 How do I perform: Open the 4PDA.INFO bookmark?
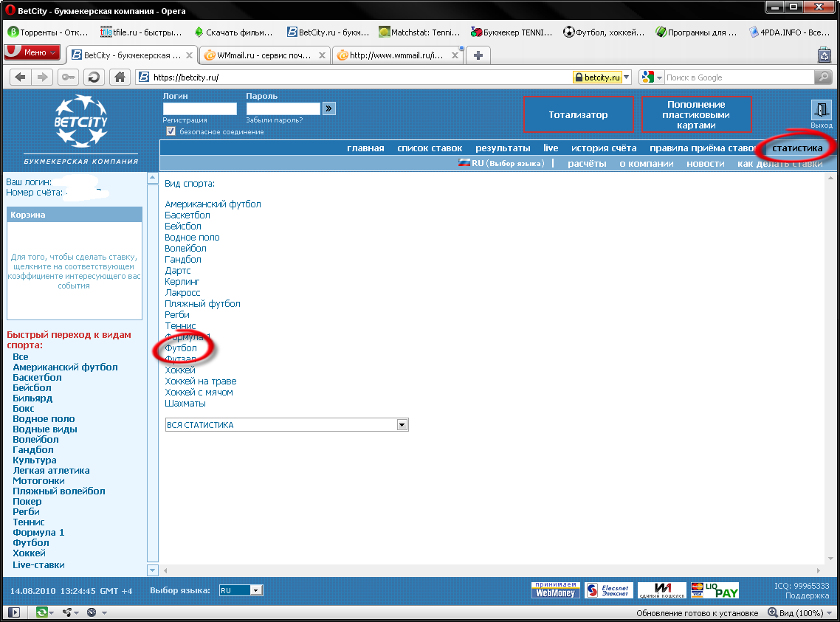[x=790, y=32]
